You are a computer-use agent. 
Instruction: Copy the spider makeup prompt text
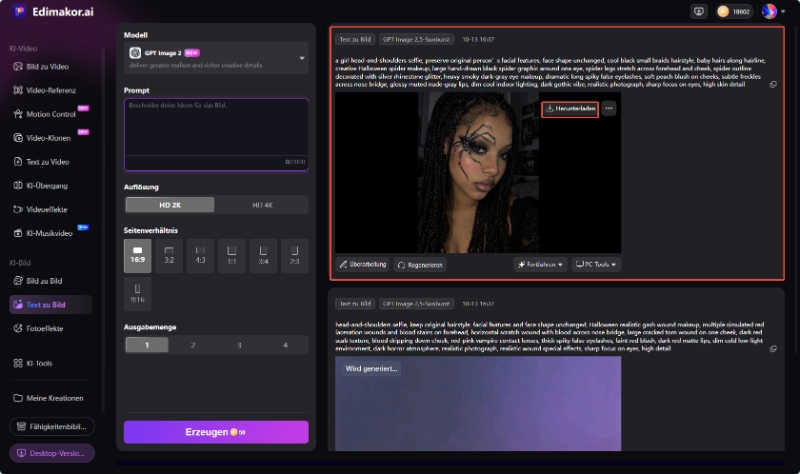773,84
